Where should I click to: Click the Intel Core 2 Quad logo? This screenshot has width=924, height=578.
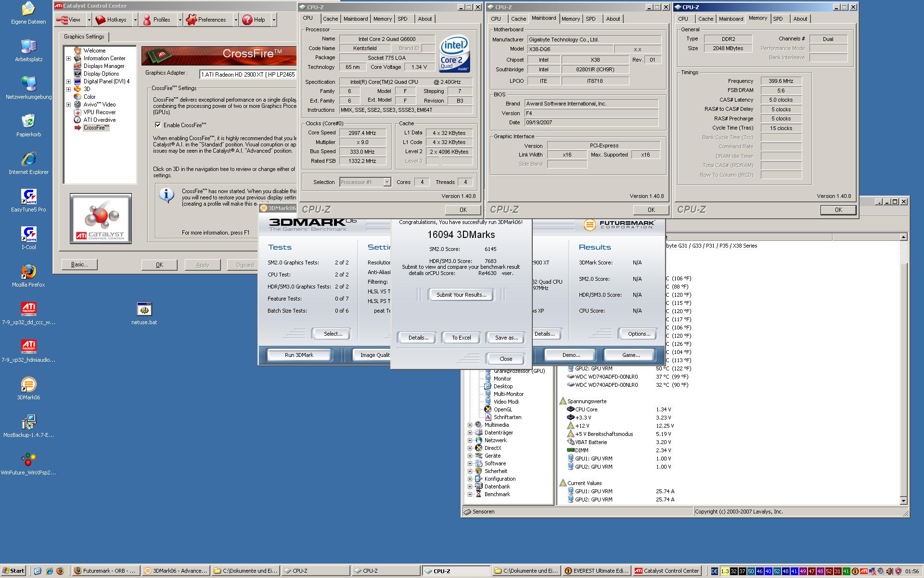pos(455,53)
